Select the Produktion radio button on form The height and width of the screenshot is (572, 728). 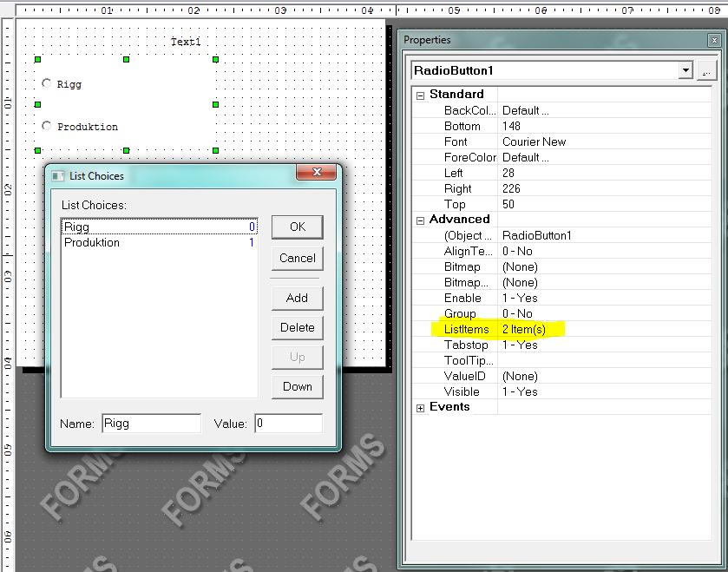pos(47,126)
